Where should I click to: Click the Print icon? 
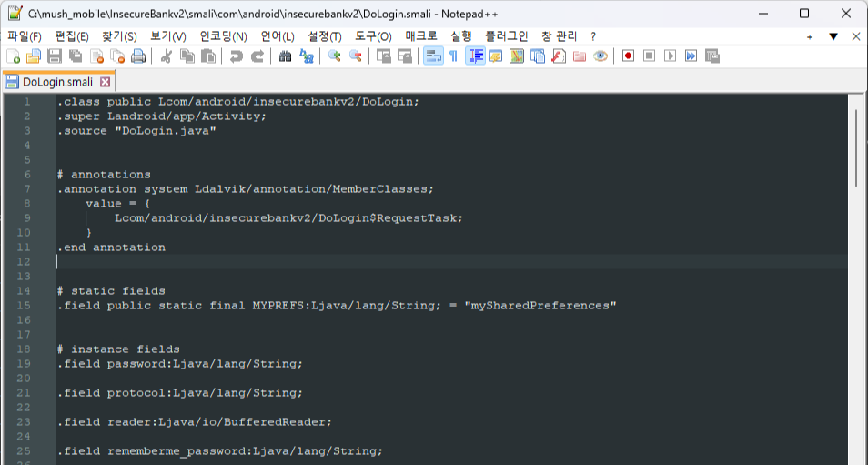137,56
